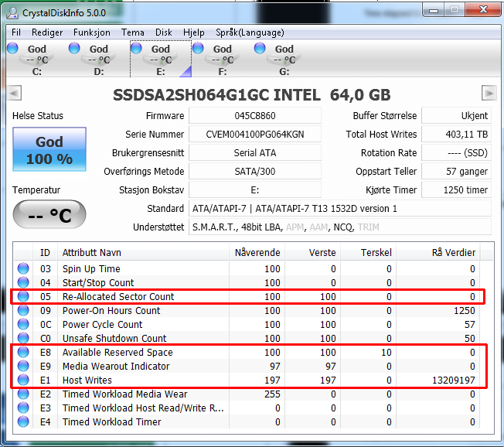Select the Spin Up Time attribute name
Viewport: 504px width, 447px height.
(91, 268)
